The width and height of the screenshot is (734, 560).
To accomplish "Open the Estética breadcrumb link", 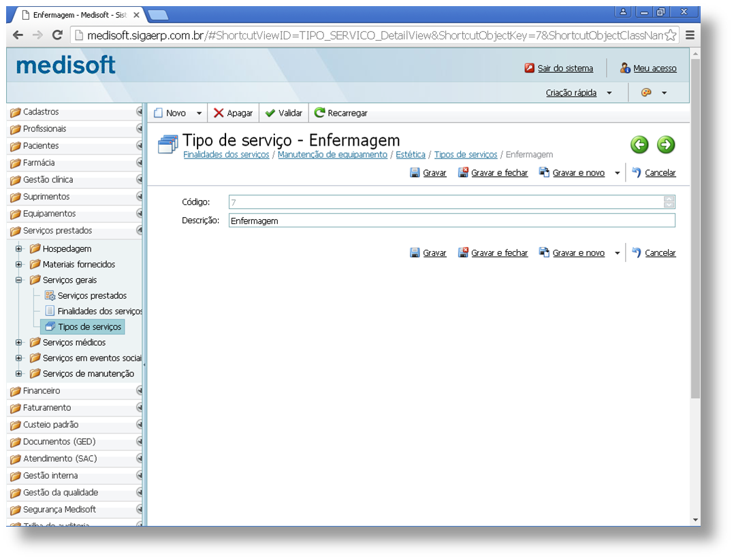I will (410, 154).
